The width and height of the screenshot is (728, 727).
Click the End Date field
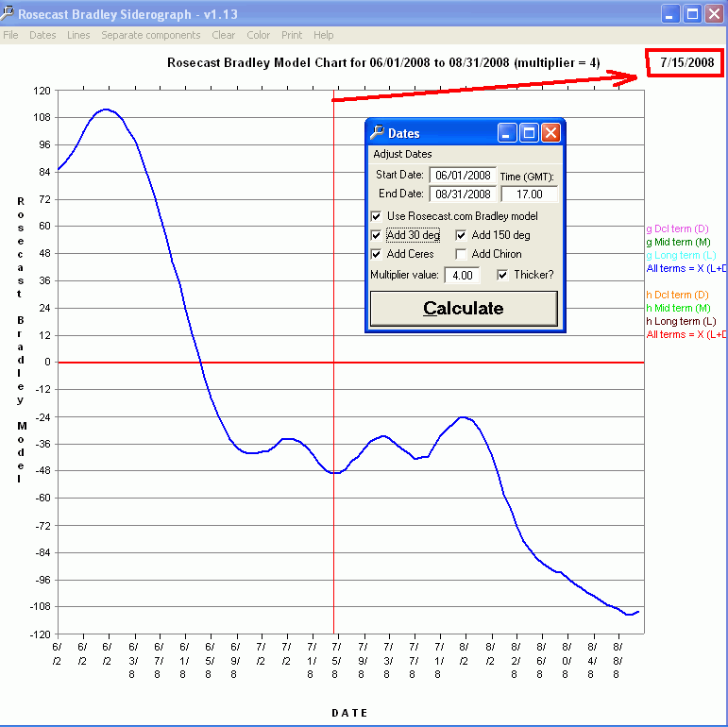tap(463, 194)
